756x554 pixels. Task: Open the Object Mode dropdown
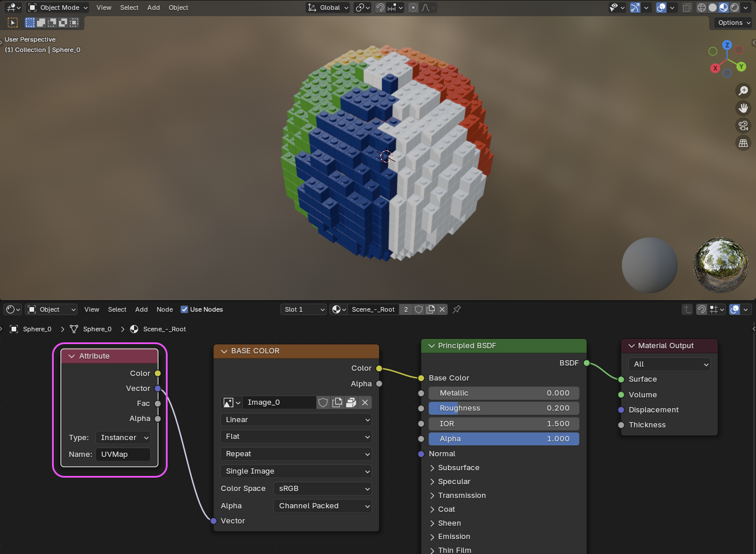58,8
